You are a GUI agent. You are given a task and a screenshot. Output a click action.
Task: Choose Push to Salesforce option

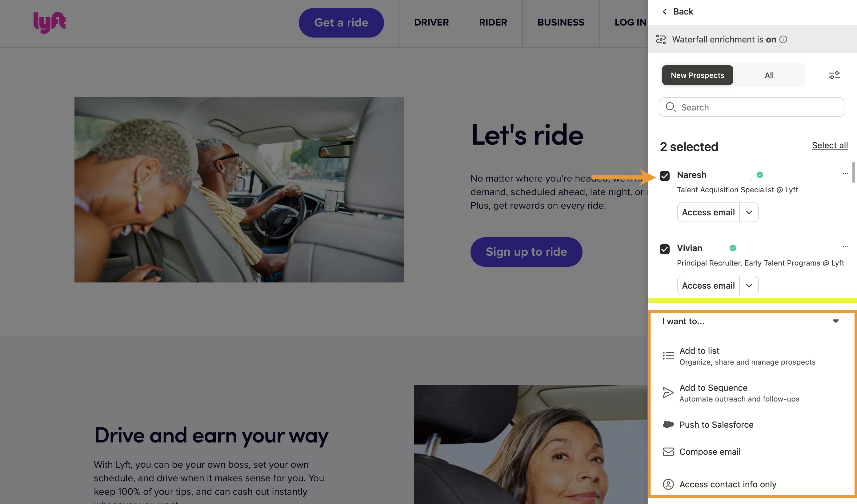tap(752, 424)
